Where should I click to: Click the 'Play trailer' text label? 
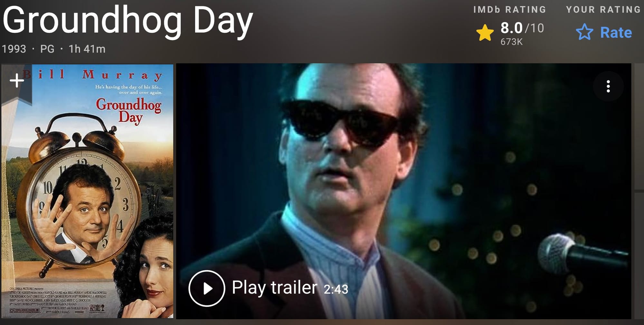click(275, 288)
